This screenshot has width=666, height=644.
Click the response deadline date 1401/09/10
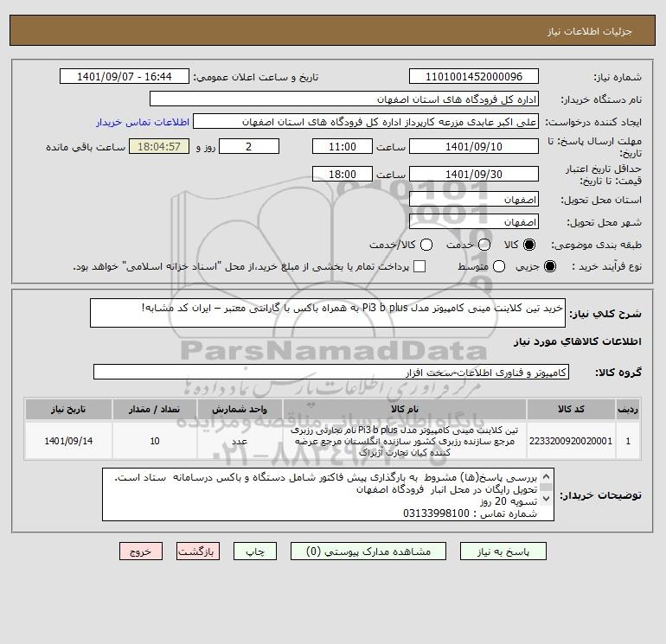(474, 147)
